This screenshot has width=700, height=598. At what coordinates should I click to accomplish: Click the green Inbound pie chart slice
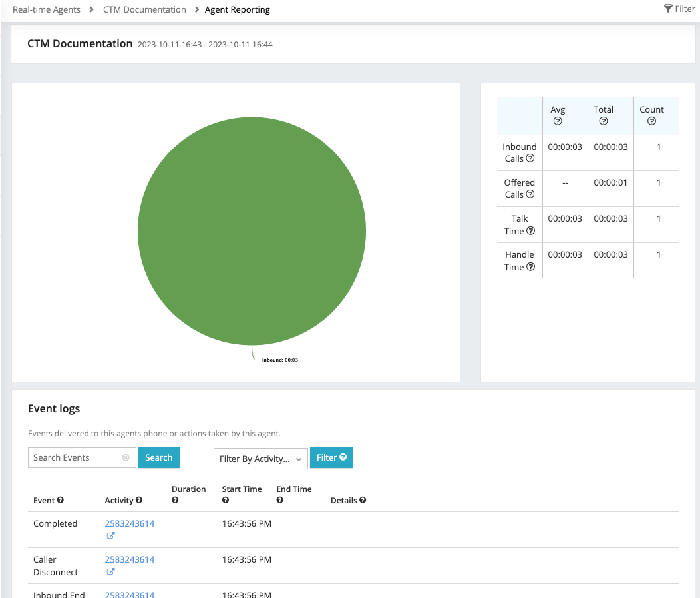point(252,231)
